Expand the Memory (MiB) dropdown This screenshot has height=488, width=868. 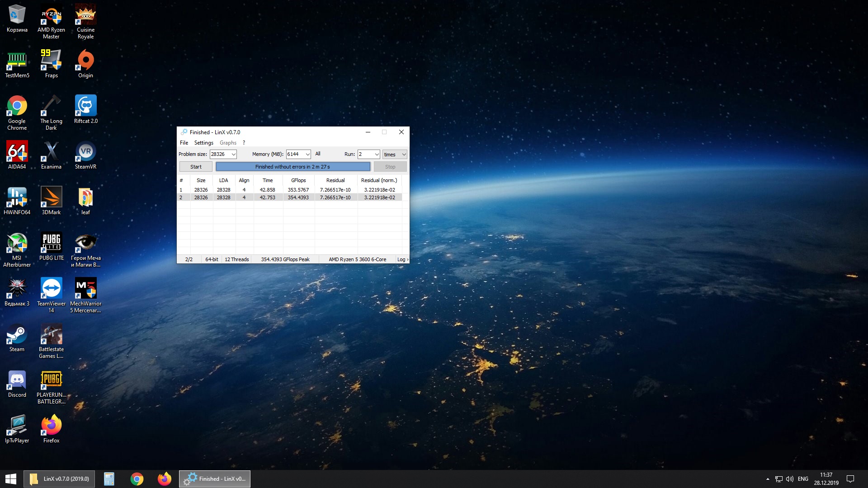click(x=307, y=155)
